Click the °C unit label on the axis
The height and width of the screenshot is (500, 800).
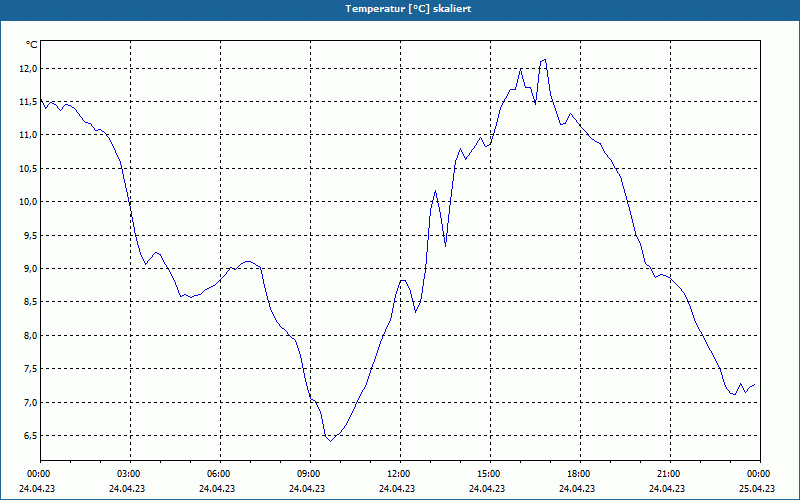click(32, 45)
